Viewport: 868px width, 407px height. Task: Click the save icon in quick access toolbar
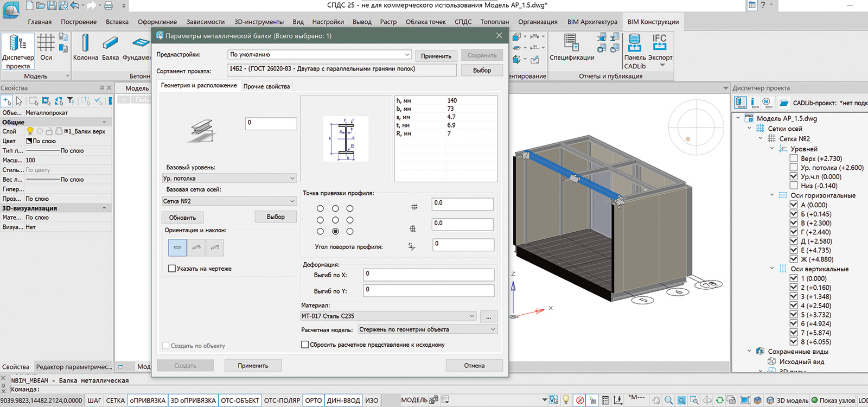click(52, 5)
